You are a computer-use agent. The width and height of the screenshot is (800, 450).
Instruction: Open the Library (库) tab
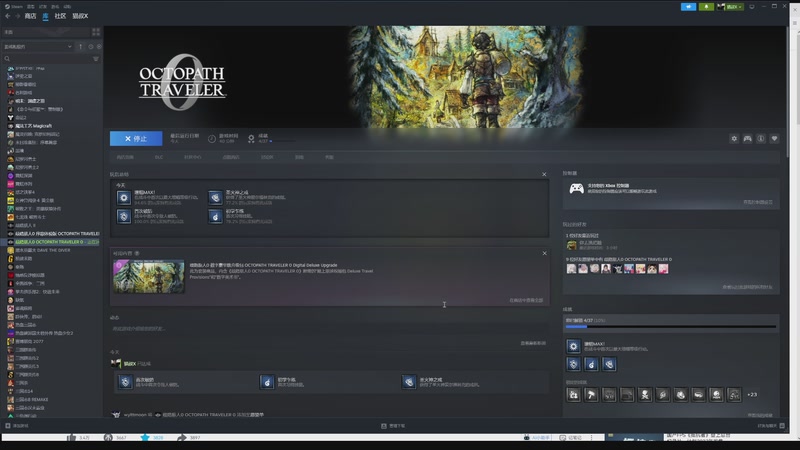coord(45,16)
